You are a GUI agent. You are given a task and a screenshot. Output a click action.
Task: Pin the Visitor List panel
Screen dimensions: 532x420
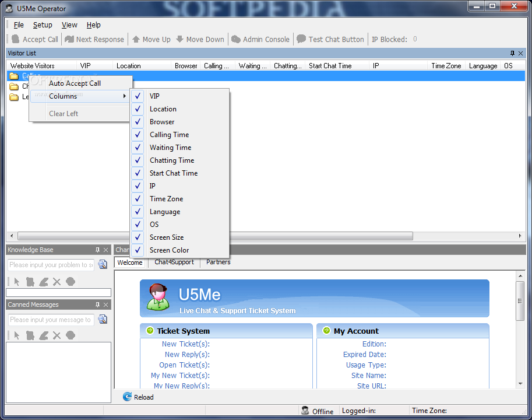tap(512, 53)
